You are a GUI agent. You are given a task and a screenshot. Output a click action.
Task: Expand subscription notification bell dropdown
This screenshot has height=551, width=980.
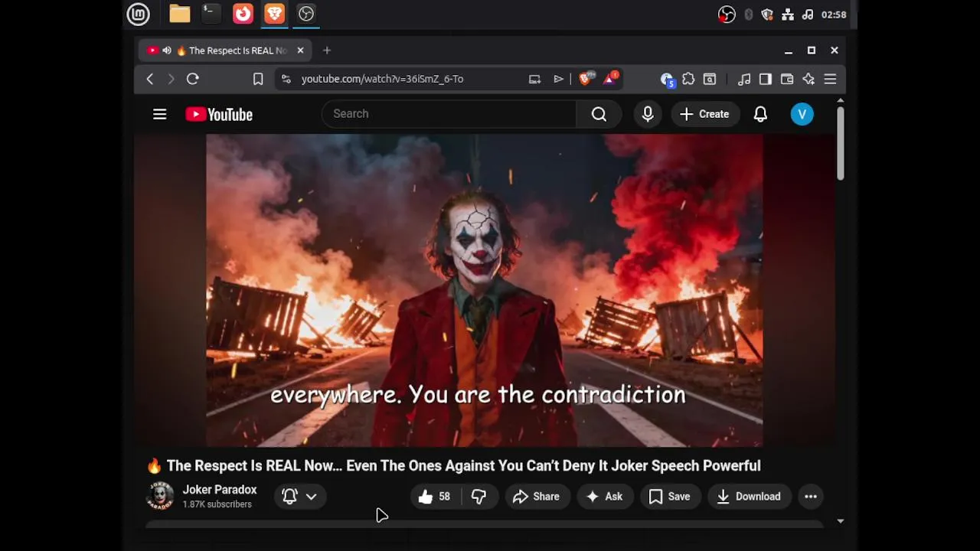[300, 497]
